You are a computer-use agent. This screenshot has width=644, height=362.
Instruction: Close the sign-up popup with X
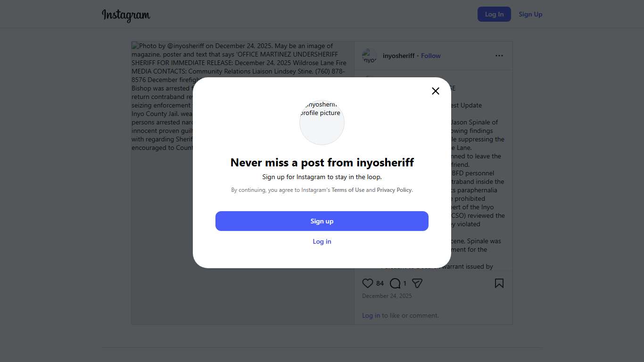[436, 91]
